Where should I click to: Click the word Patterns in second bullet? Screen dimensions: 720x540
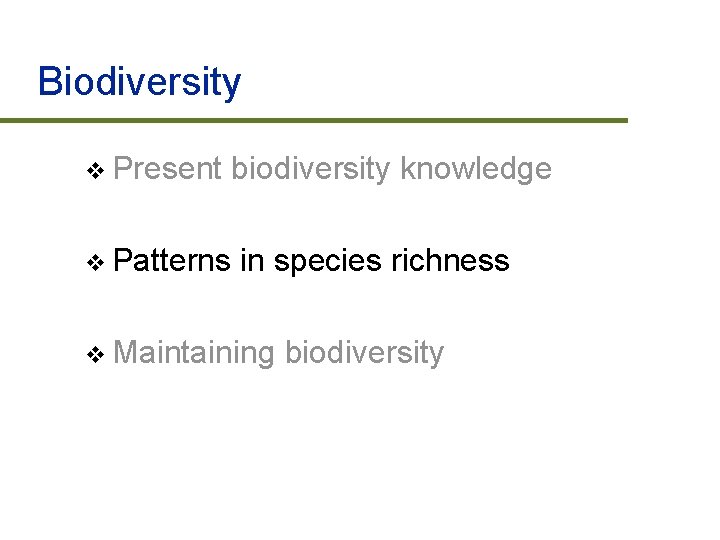(x=172, y=261)
